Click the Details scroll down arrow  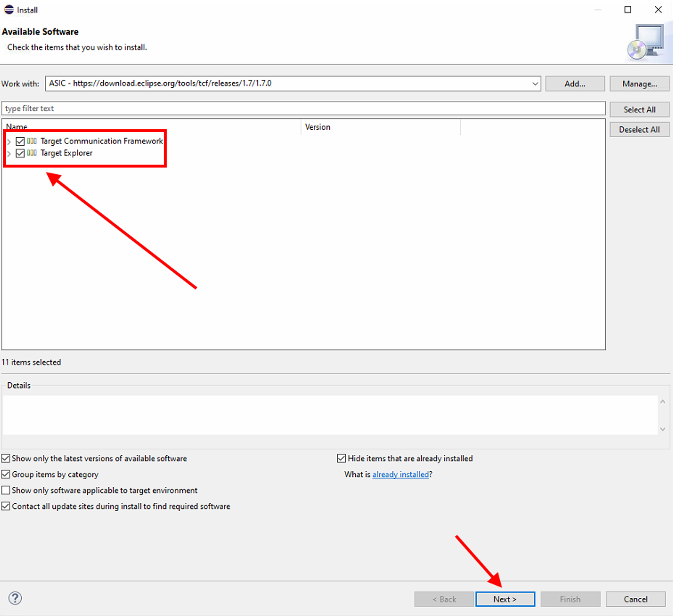[663, 429]
